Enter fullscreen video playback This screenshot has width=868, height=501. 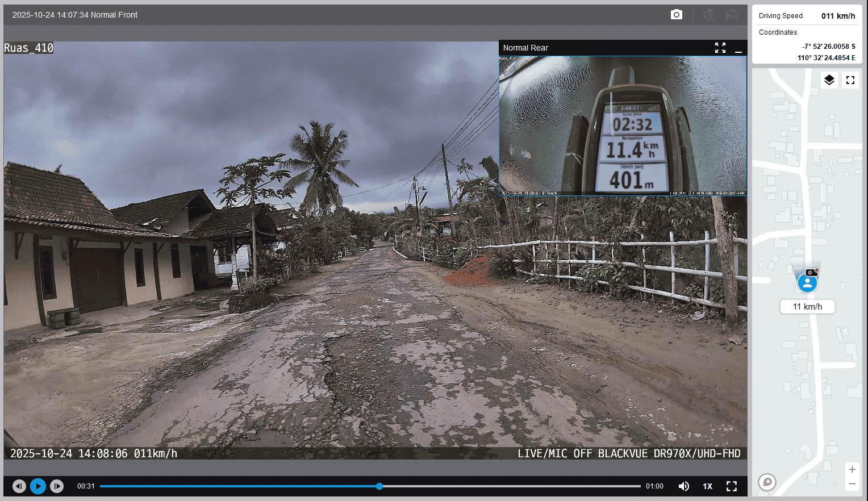(x=732, y=486)
